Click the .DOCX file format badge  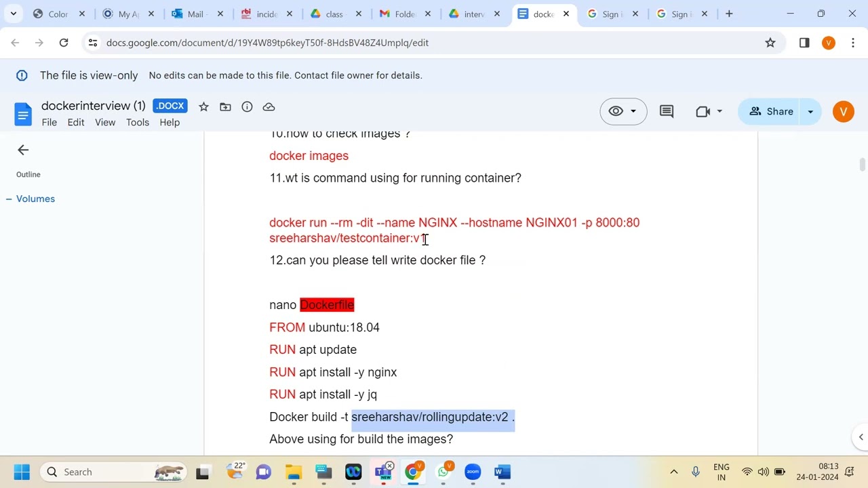pyautogui.click(x=170, y=106)
